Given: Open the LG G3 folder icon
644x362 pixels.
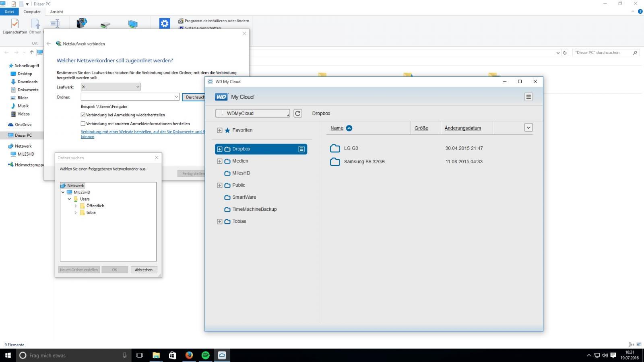Looking at the screenshot, I should tap(335, 148).
